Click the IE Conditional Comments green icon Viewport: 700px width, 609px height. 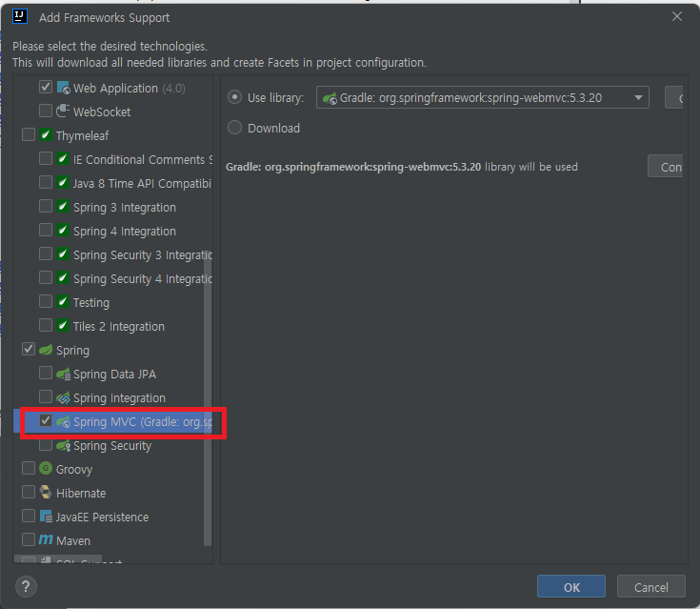coord(63,158)
